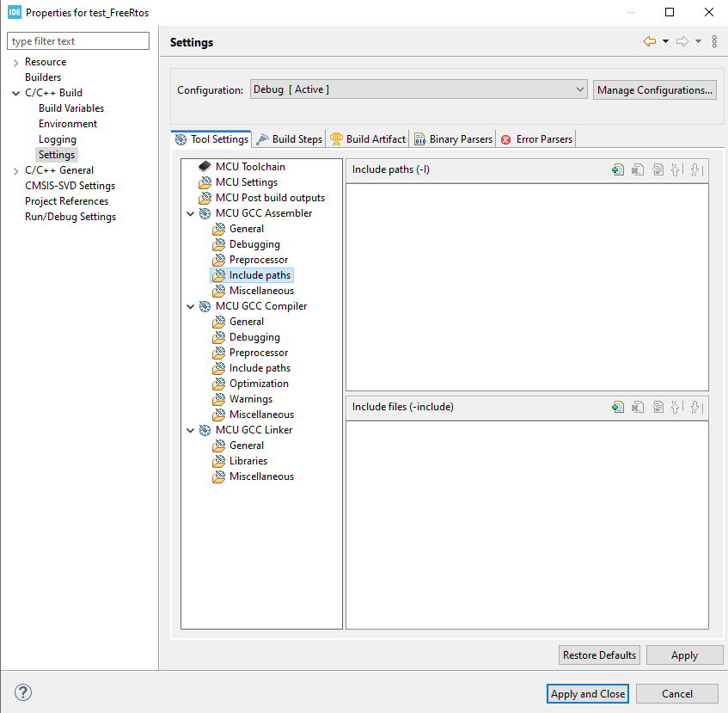This screenshot has height=713, width=728.
Task: Switch to the Error Parsers tab
Action: click(536, 138)
